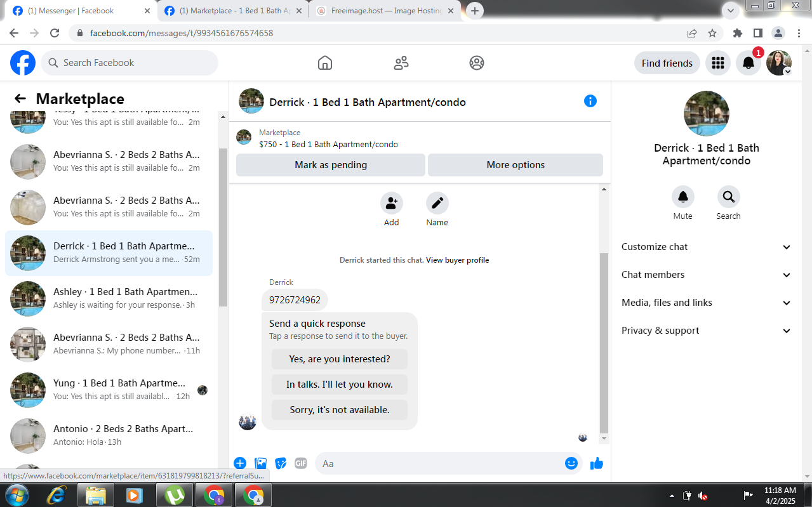Open the Home feed icon
This screenshot has height=507, width=812.
pos(325,63)
